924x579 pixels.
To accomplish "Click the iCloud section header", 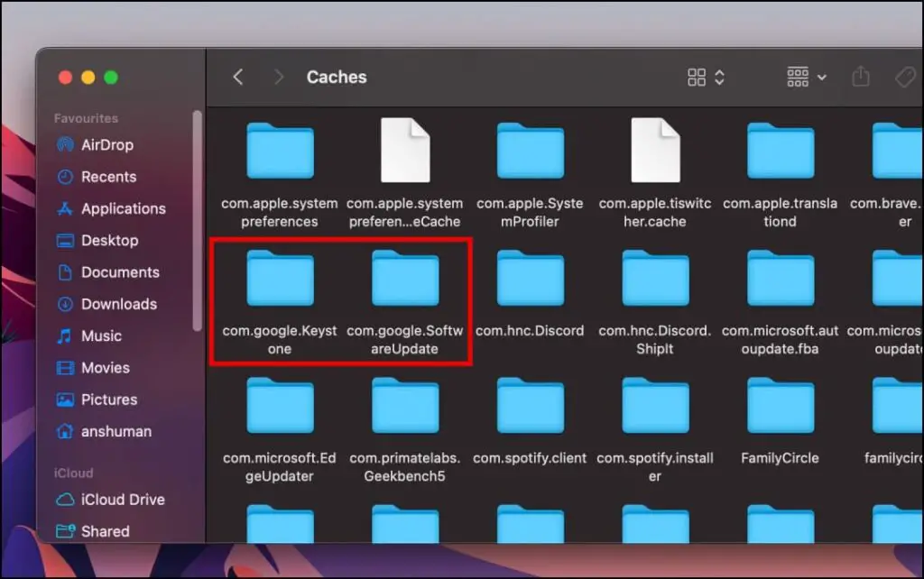I will point(74,473).
